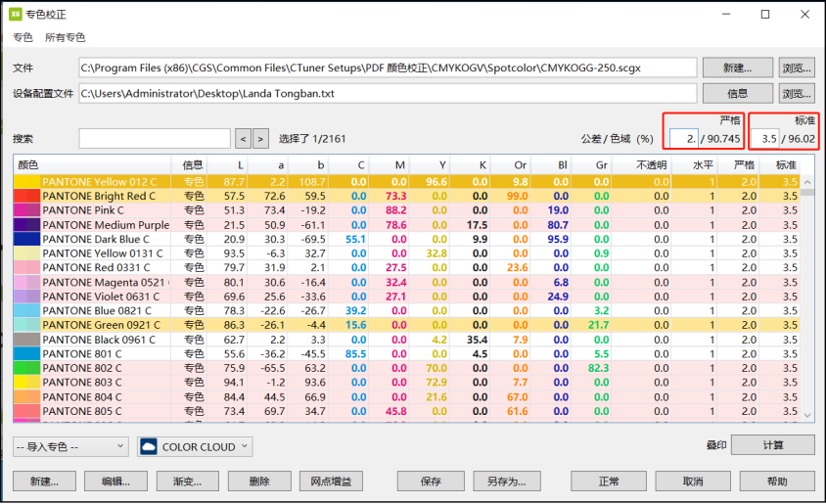
Task: Click the 专色校正 app icon in title bar
Action: point(16,15)
